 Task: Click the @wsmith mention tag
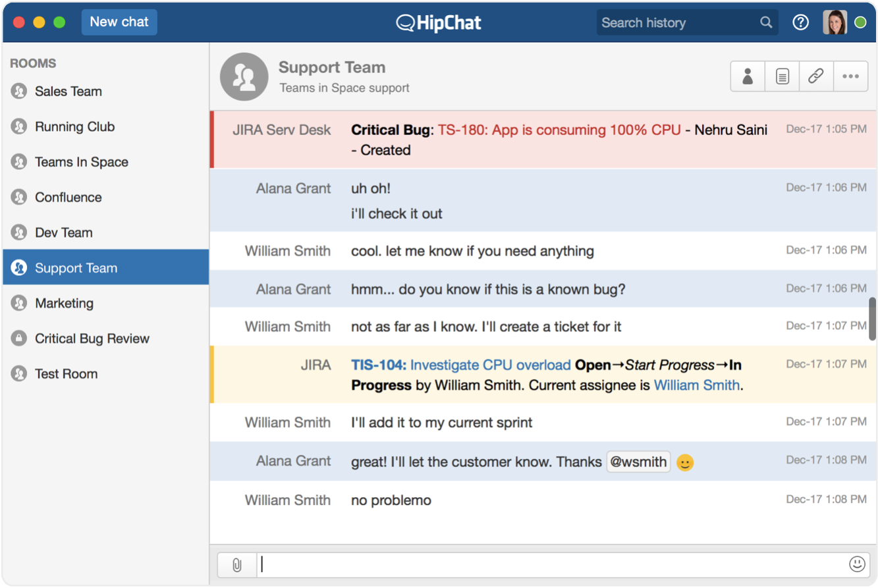638,462
